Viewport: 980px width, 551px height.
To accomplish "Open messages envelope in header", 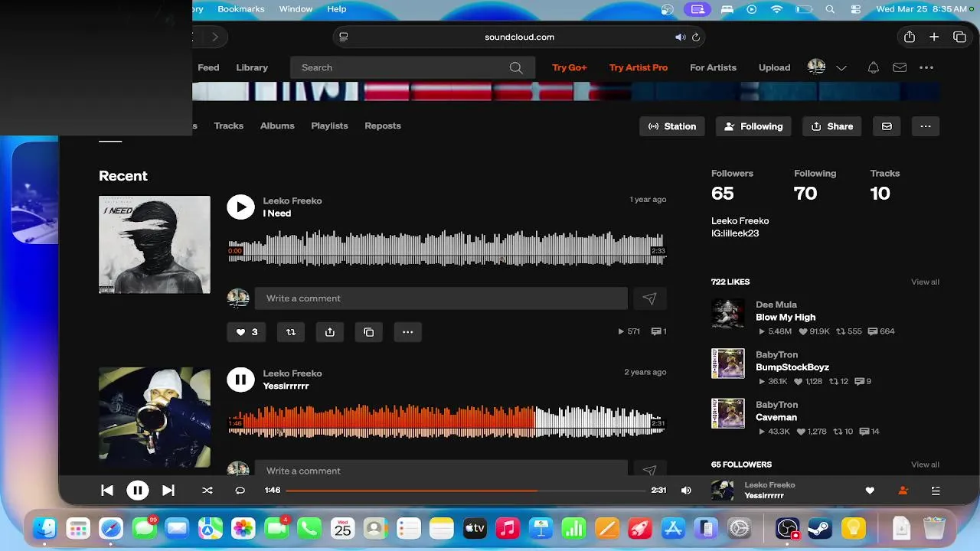I will point(900,67).
